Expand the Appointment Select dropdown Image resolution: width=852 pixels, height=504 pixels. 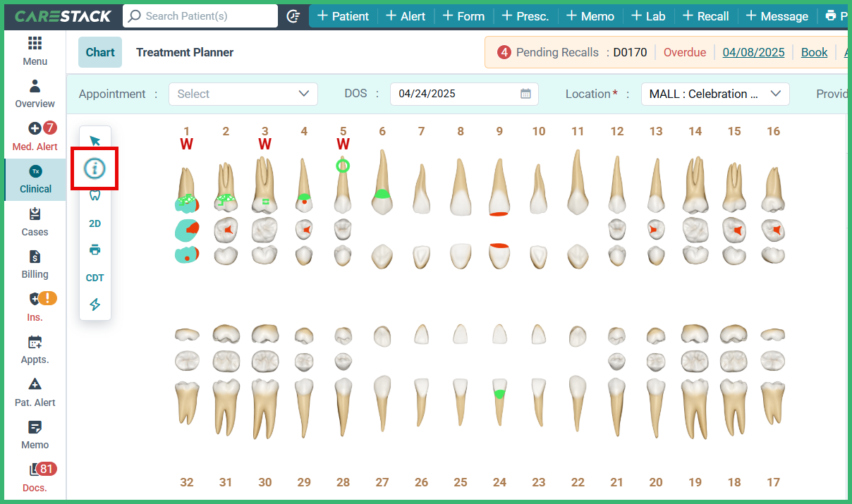[243, 93]
